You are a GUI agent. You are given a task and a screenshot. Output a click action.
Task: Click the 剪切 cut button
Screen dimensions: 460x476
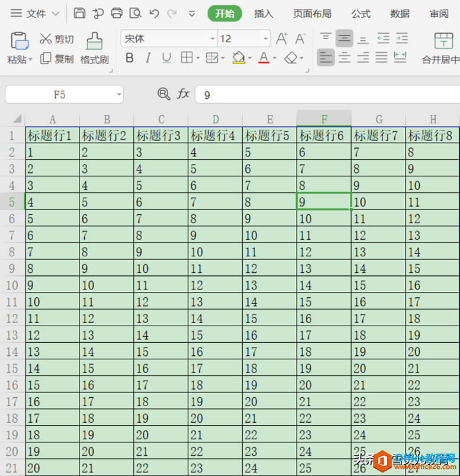[x=57, y=39]
